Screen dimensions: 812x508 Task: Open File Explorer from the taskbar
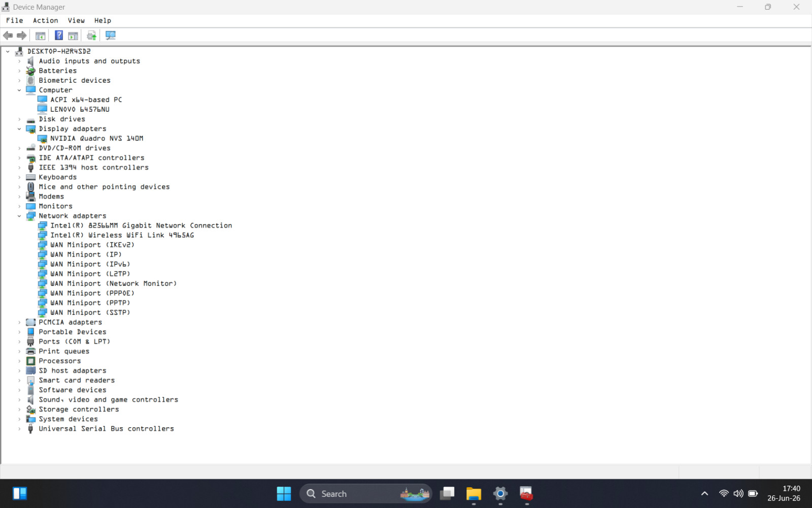click(473, 494)
